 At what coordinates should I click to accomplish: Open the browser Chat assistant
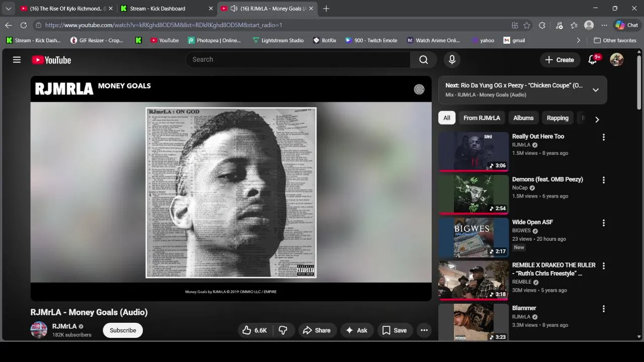tap(627, 25)
